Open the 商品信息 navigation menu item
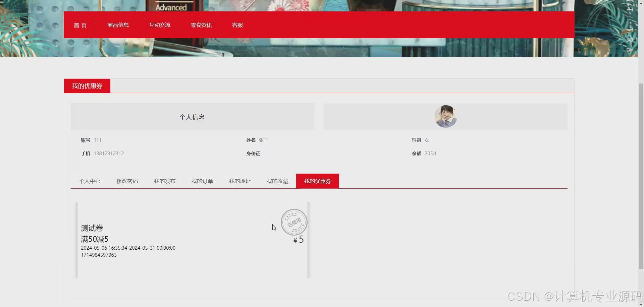The height and width of the screenshot is (307, 644). point(118,25)
